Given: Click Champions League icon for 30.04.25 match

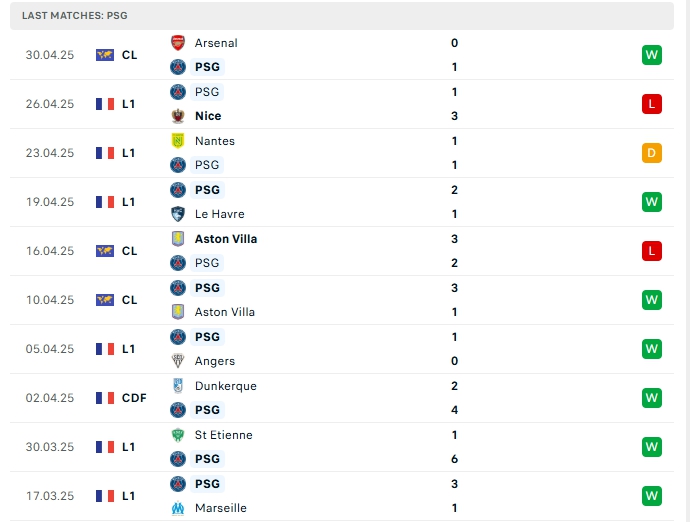Looking at the screenshot, I should click(x=105, y=55).
